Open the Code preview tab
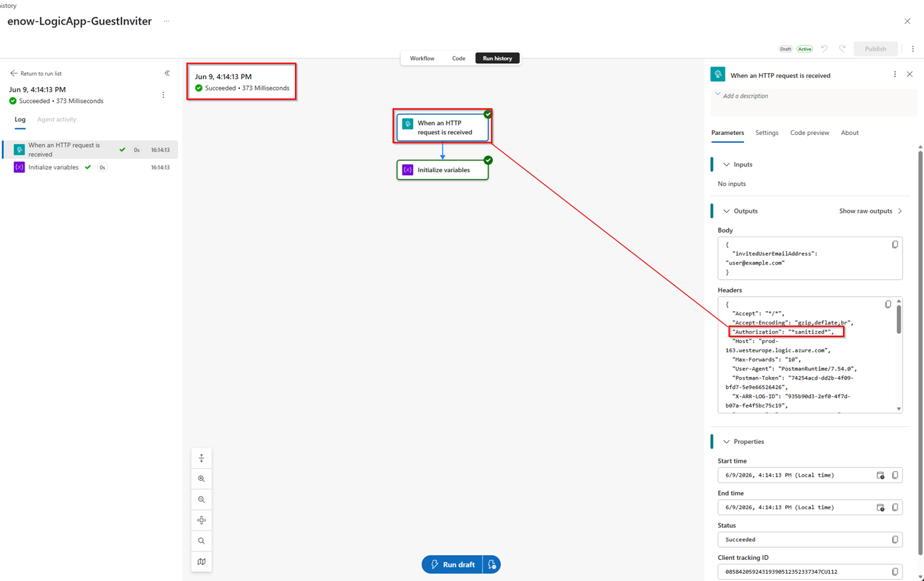 coord(810,133)
